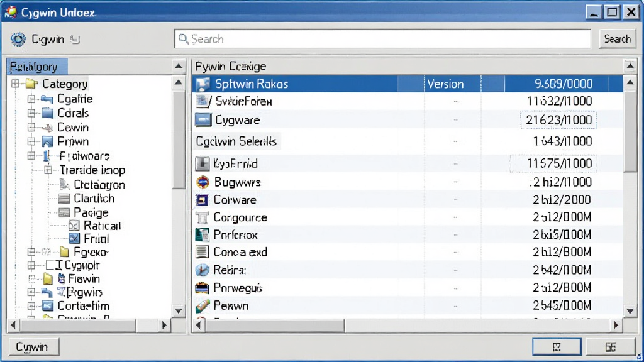Click the 11632/1000 value cell
Screen dimensions: 644x362
[559, 101]
